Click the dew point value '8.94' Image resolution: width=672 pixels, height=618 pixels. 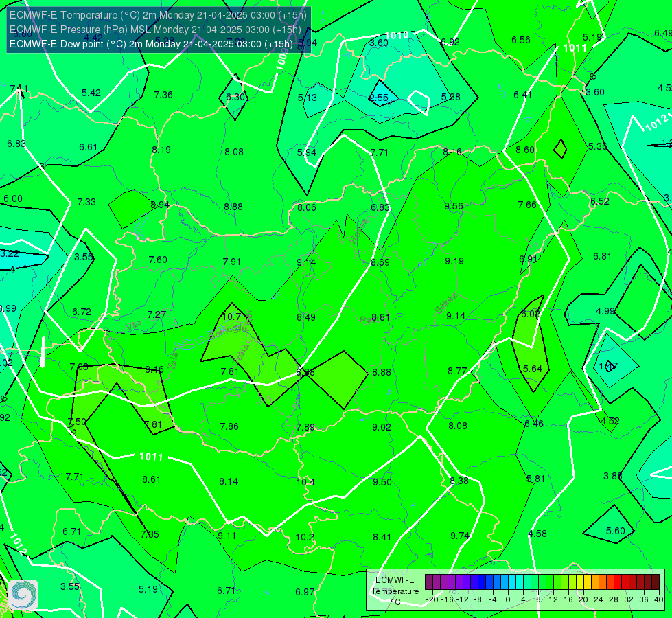click(160, 205)
